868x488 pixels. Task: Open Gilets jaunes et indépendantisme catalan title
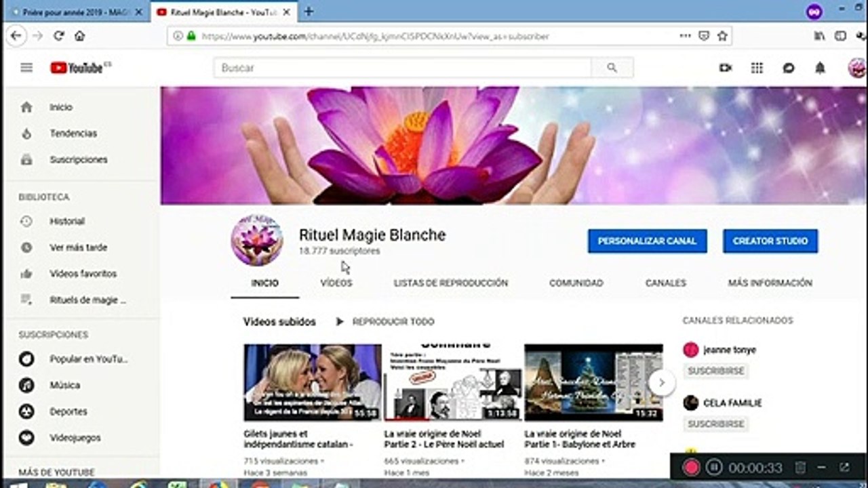(299, 439)
